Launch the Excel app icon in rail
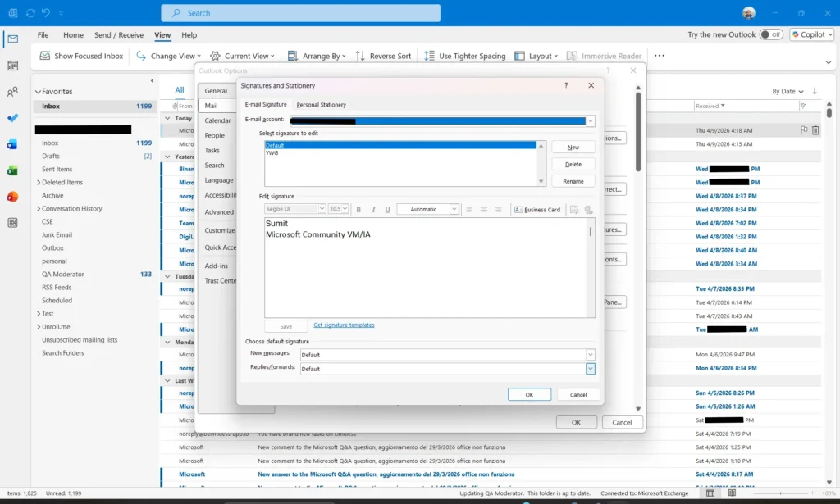Viewport: 840px width, 504px height. [x=13, y=170]
